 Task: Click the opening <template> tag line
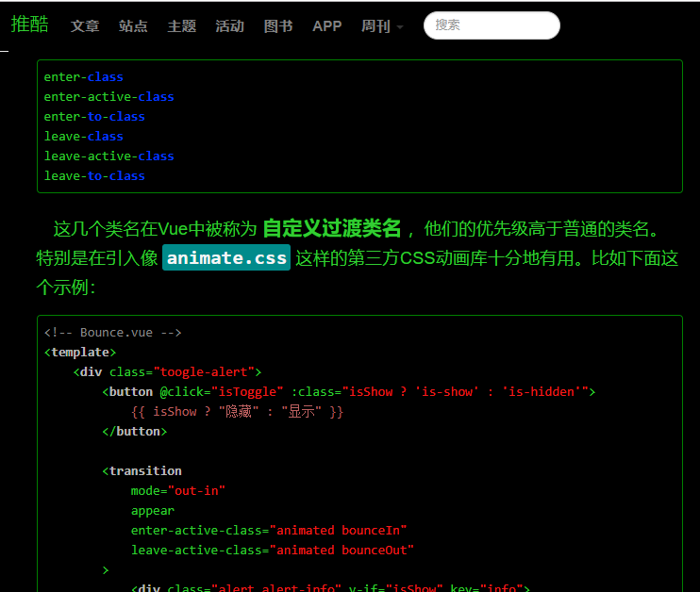(x=80, y=353)
